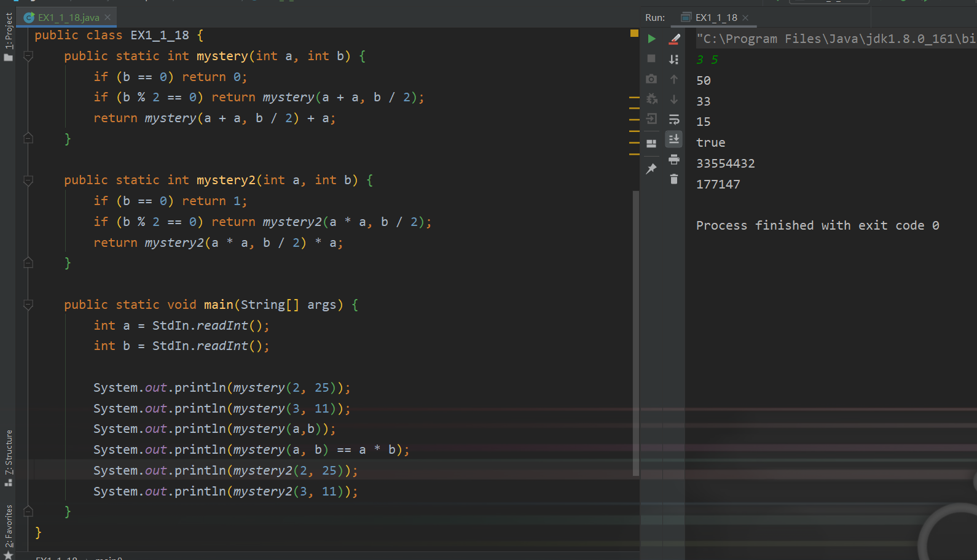Select the EX1_1_18.java editor tab
The height and width of the screenshot is (560, 977).
68,18
